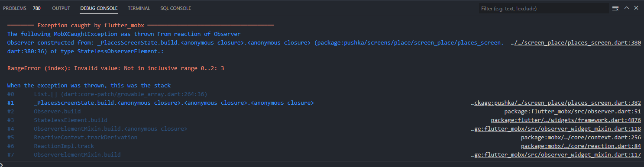Maximize the panel with the chevron-up icon

[626, 8]
